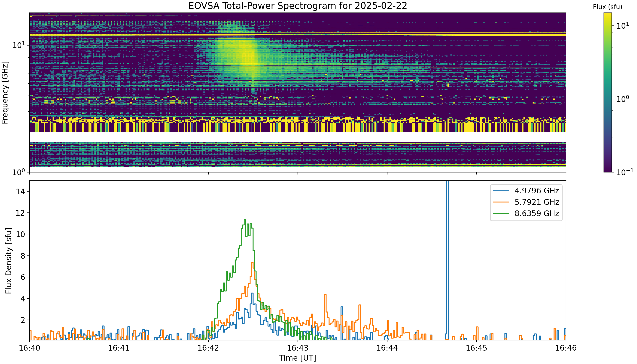The width and height of the screenshot is (637, 364).
Task: Click the Frequency [GHz] axis label
Action: pyautogui.click(x=5, y=93)
